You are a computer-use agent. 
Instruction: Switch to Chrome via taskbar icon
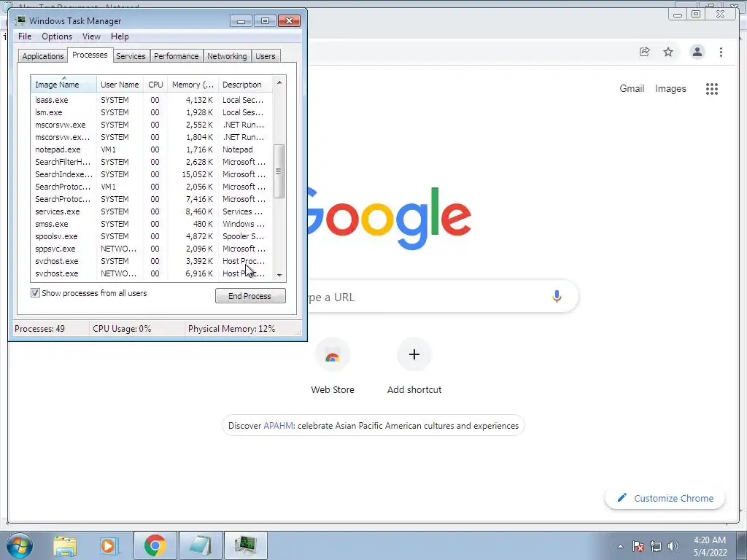[155, 545]
